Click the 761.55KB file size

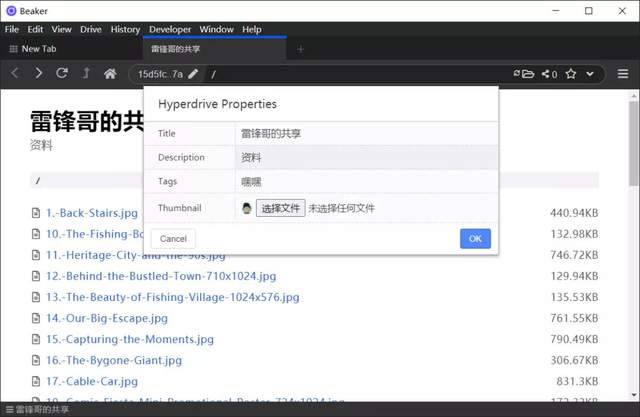coord(574,318)
